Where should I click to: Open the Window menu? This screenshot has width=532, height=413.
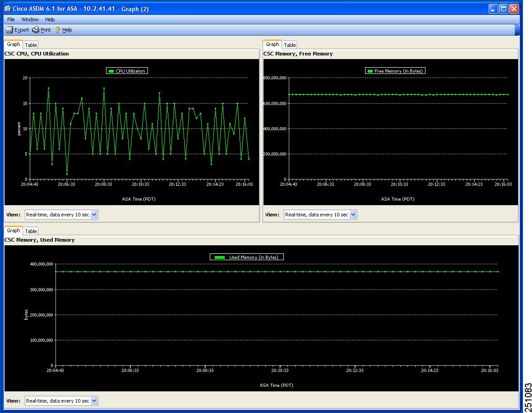[30, 19]
